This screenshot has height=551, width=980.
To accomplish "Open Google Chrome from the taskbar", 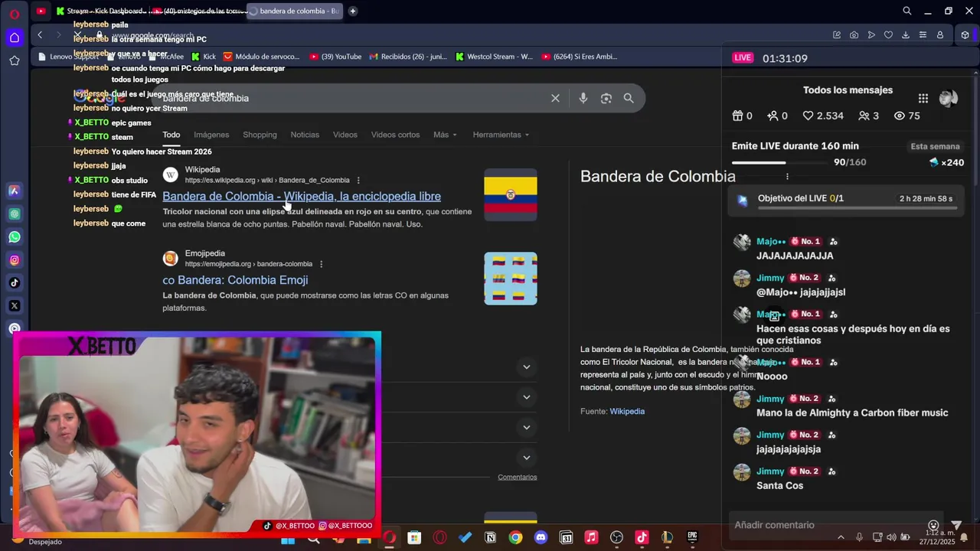I will (515, 538).
